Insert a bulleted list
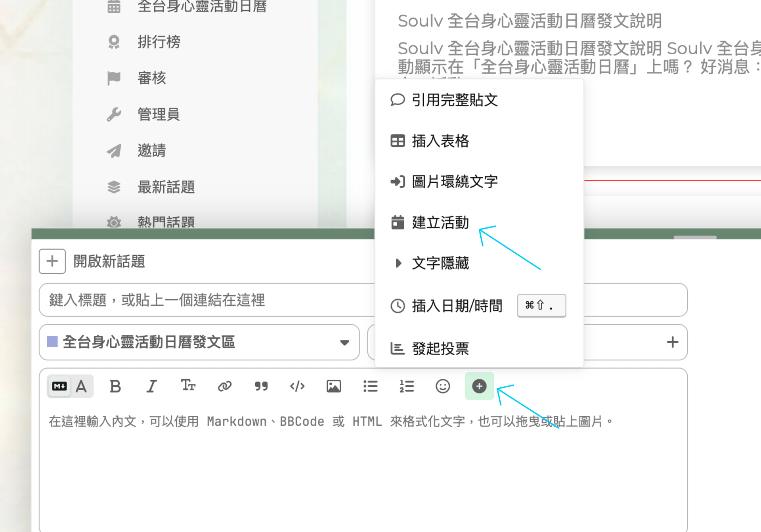761x532 pixels. click(370, 386)
